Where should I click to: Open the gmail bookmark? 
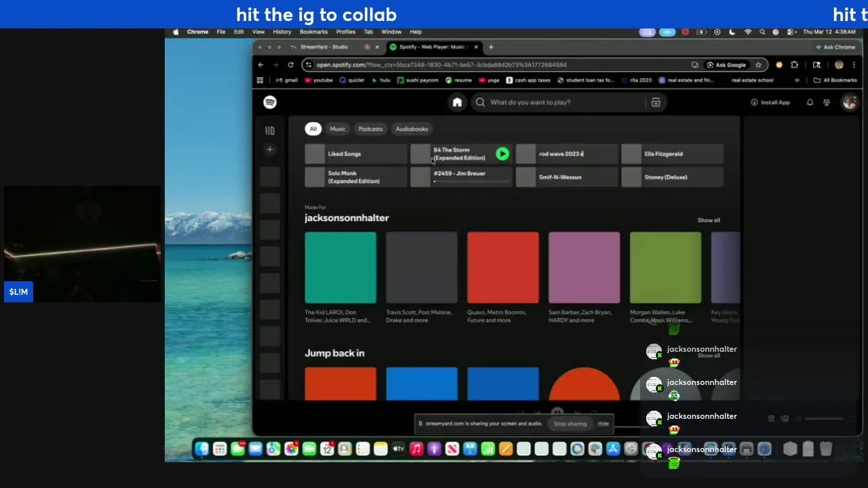pos(288,80)
